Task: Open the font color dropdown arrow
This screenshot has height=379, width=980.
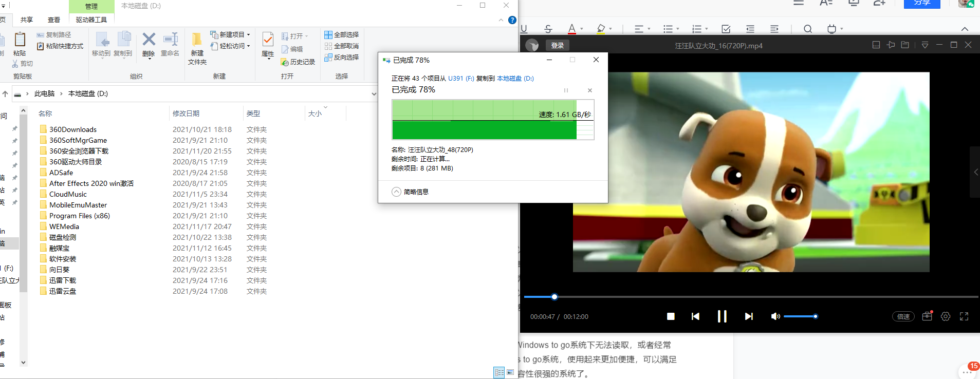Action: (x=582, y=29)
